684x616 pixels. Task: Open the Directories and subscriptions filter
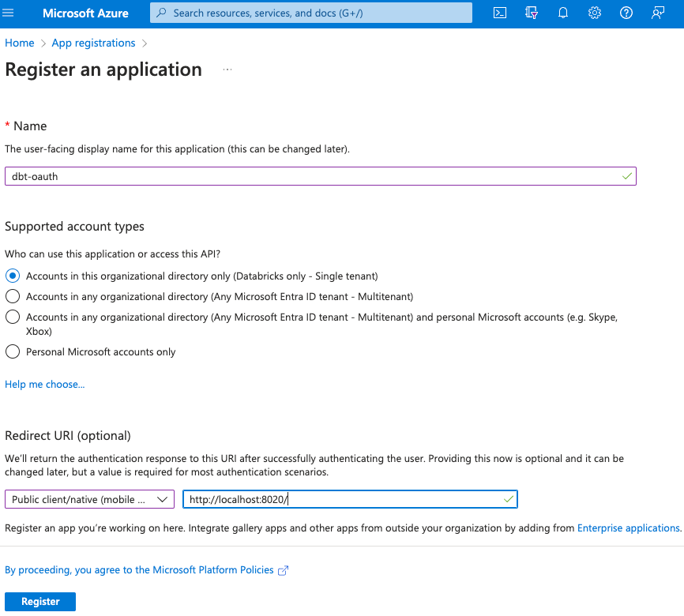tap(532, 13)
